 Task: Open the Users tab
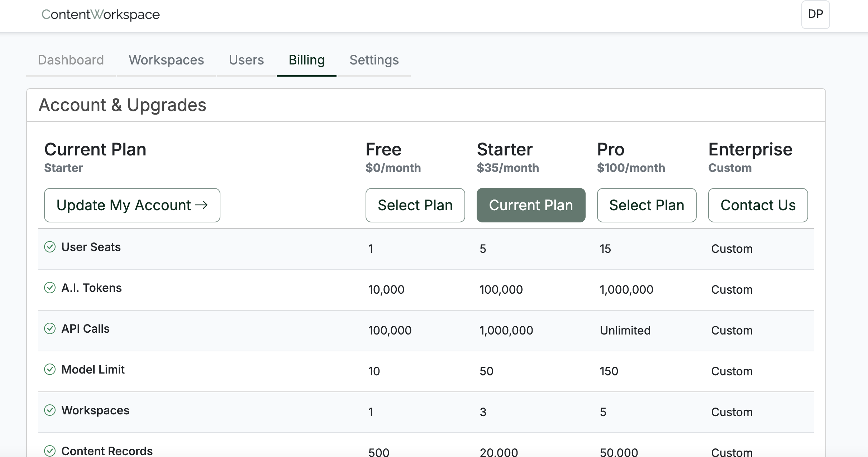pos(246,60)
